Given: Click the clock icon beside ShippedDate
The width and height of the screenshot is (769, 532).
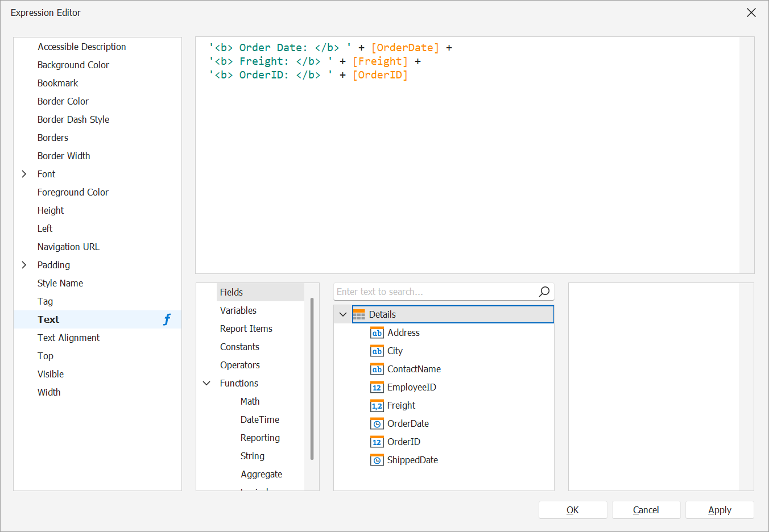Looking at the screenshot, I should pos(376,460).
